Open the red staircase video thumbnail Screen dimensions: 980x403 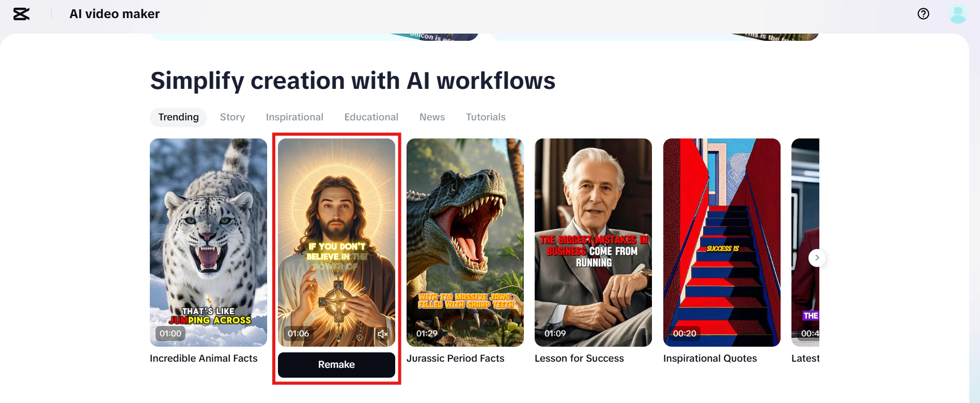[722, 242]
